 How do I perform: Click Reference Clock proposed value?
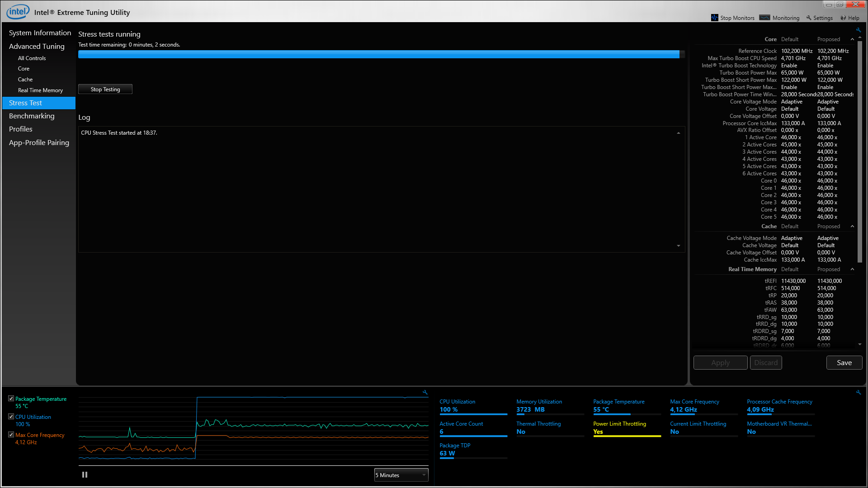pos(833,51)
